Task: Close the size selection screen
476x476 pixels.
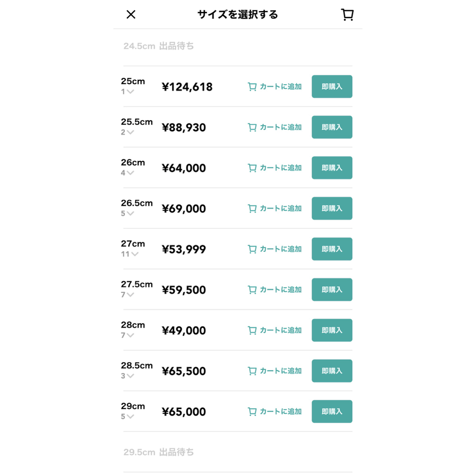Action: 131,14
